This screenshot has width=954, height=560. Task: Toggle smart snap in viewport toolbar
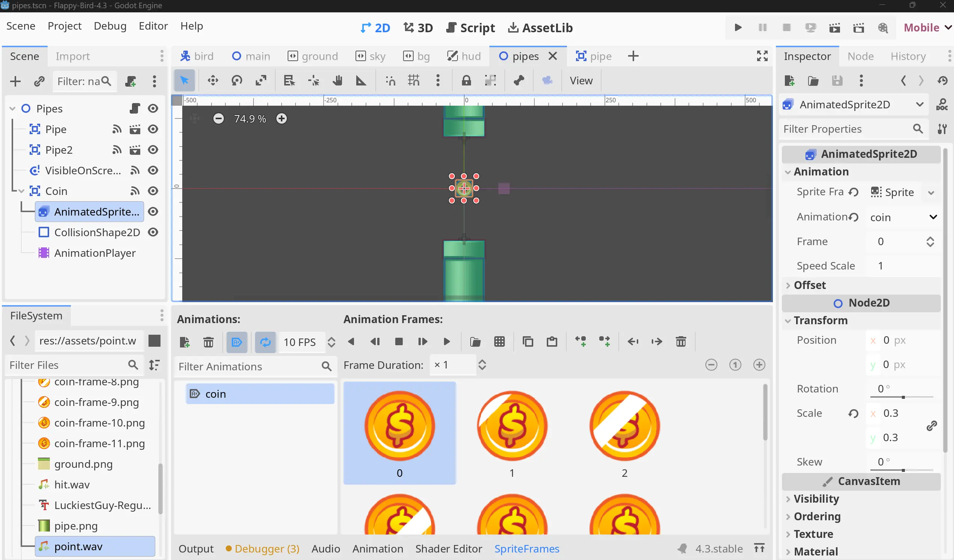pos(390,81)
